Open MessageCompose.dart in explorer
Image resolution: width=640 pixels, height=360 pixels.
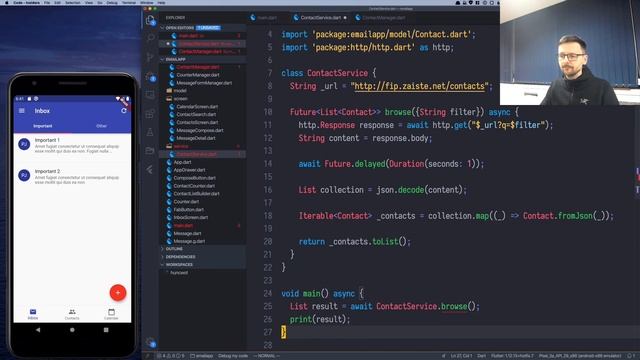(x=200, y=130)
